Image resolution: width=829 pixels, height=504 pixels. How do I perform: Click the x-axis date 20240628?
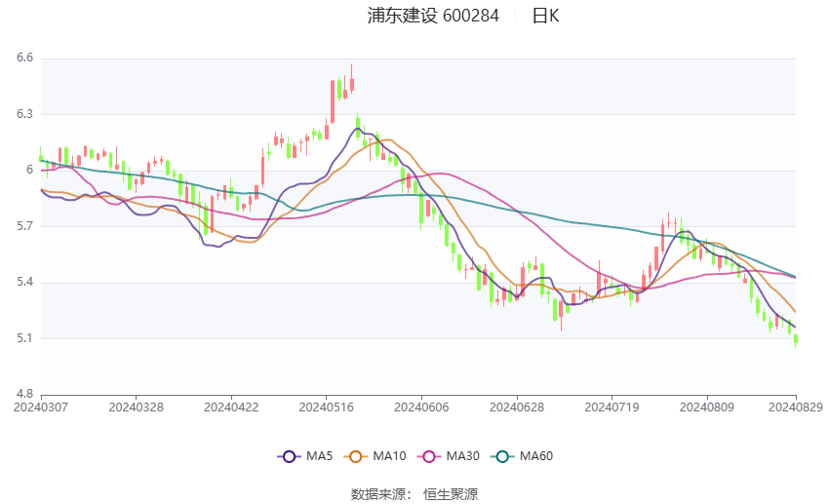coord(517,407)
